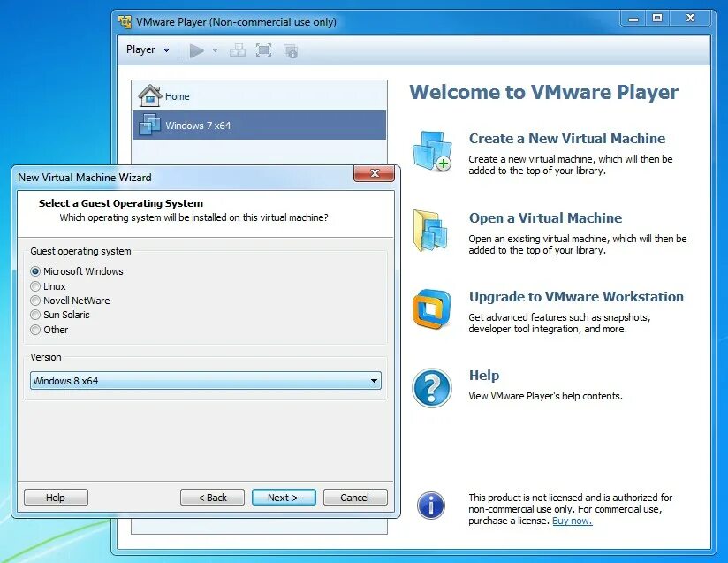Click Upgrade to VMware Workstation heading
Screen dimensions: 728x563
[576, 296]
